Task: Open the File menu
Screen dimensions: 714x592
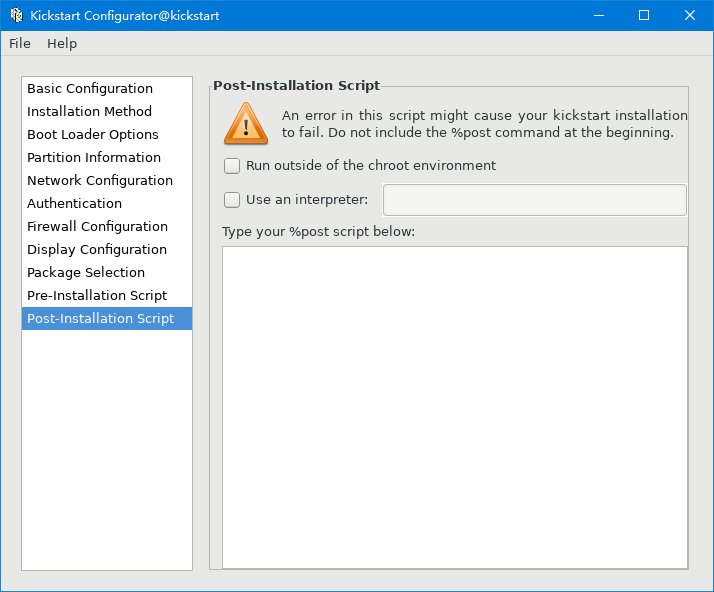Action: (x=20, y=44)
